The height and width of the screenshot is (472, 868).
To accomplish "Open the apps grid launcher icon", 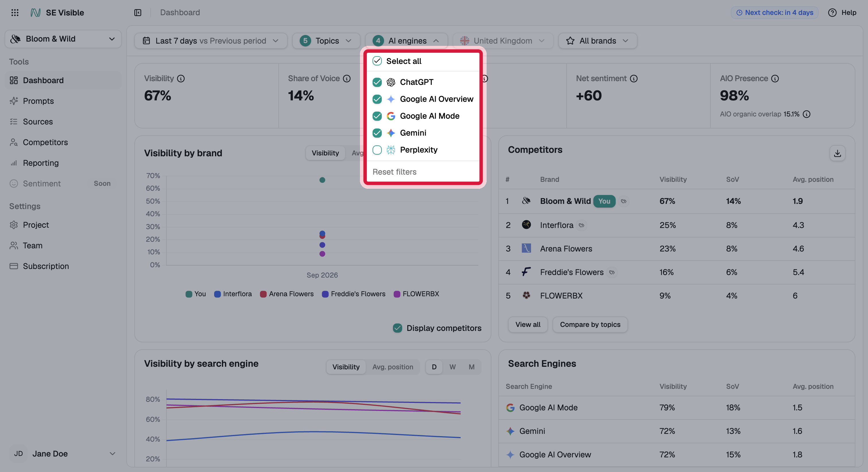I will [15, 13].
